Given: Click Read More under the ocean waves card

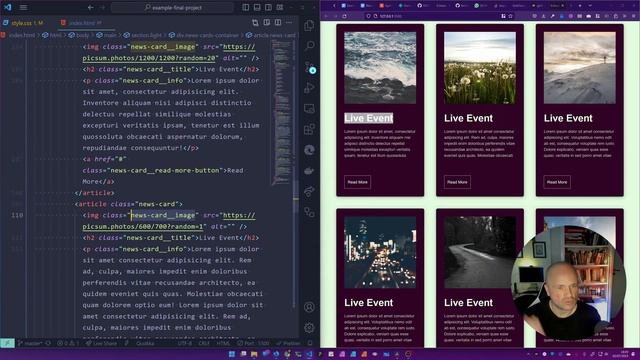Looking at the screenshot, I should 358,182.
